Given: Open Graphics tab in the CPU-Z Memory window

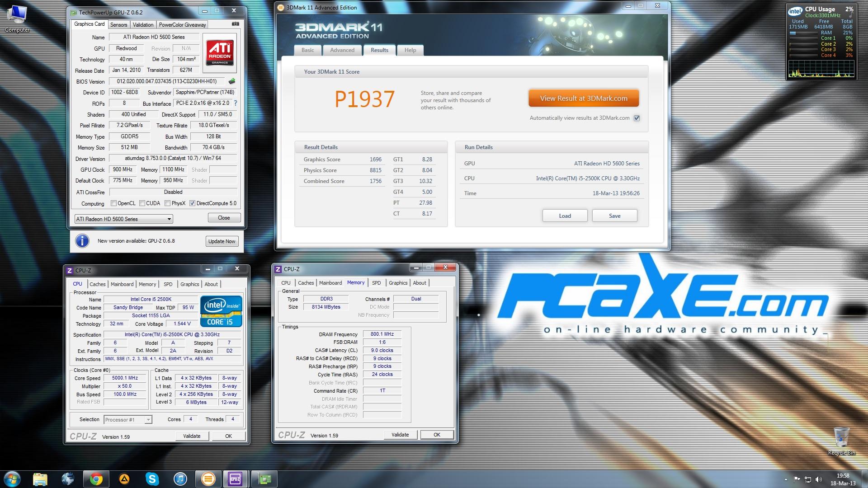Looking at the screenshot, I should point(398,283).
